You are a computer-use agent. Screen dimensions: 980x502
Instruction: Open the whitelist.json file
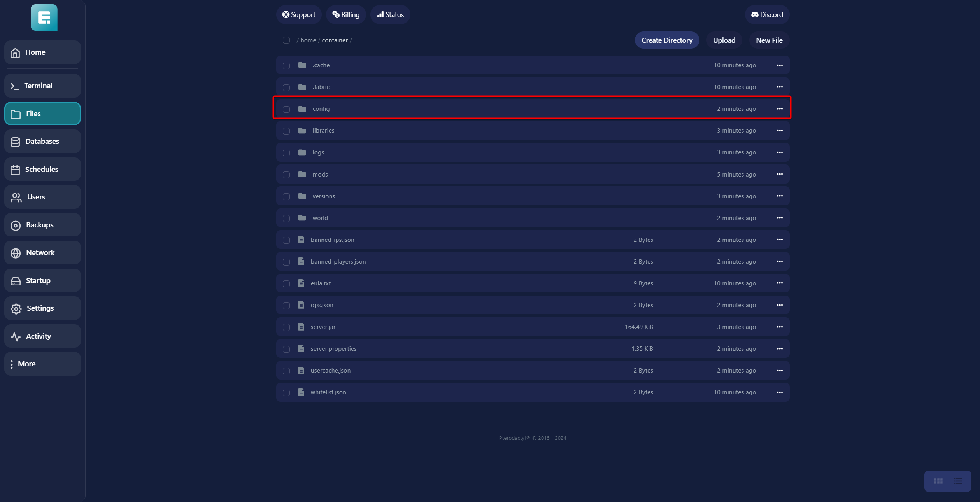pos(328,392)
